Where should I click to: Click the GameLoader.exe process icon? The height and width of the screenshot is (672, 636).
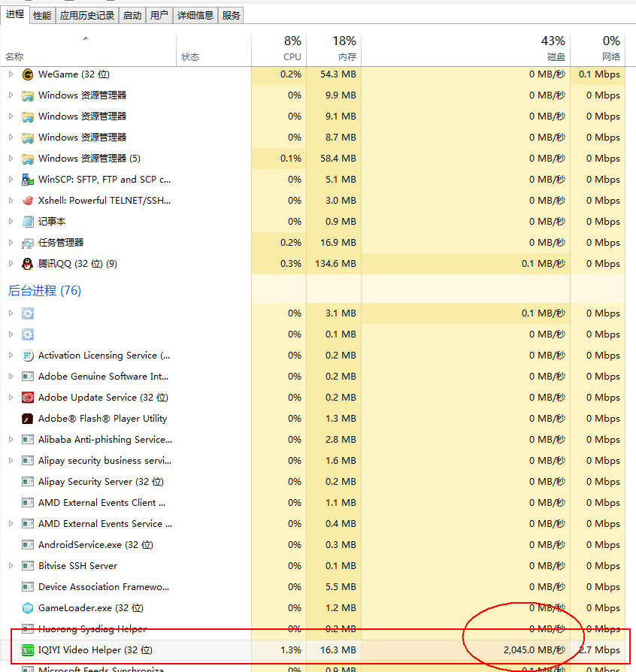28,607
